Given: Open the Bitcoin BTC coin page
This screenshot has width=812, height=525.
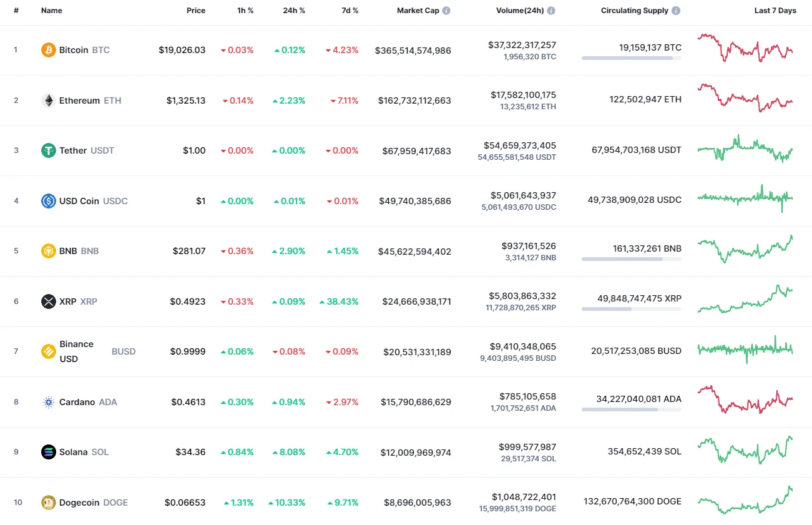Looking at the screenshot, I should click(x=75, y=49).
